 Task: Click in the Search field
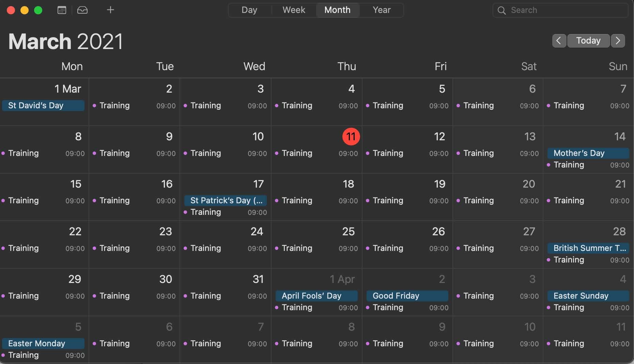566,10
